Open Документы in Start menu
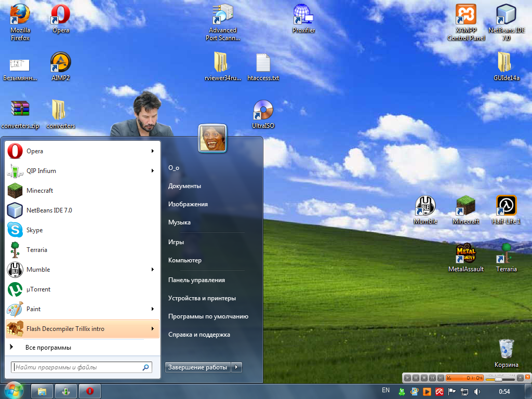Screen dimensions: 532x399 (184, 186)
